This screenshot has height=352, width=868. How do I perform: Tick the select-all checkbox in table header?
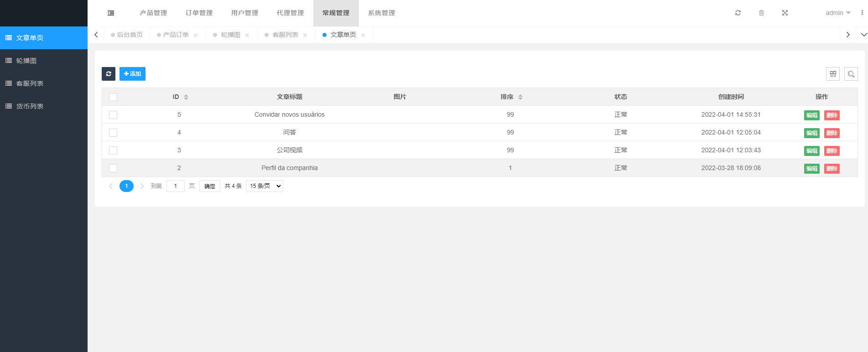pyautogui.click(x=113, y=97)
